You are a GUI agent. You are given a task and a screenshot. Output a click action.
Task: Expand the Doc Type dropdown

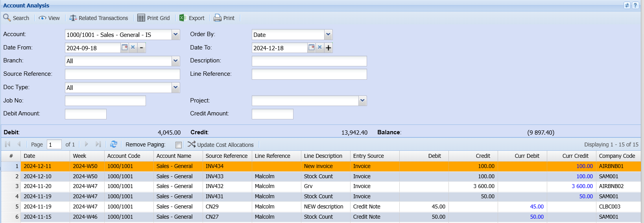coord(175,88)
